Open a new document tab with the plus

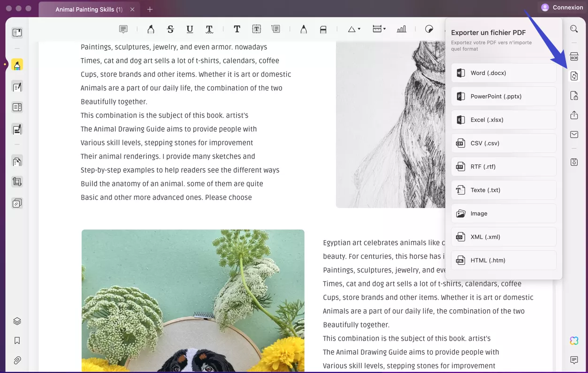coord(149,9)
